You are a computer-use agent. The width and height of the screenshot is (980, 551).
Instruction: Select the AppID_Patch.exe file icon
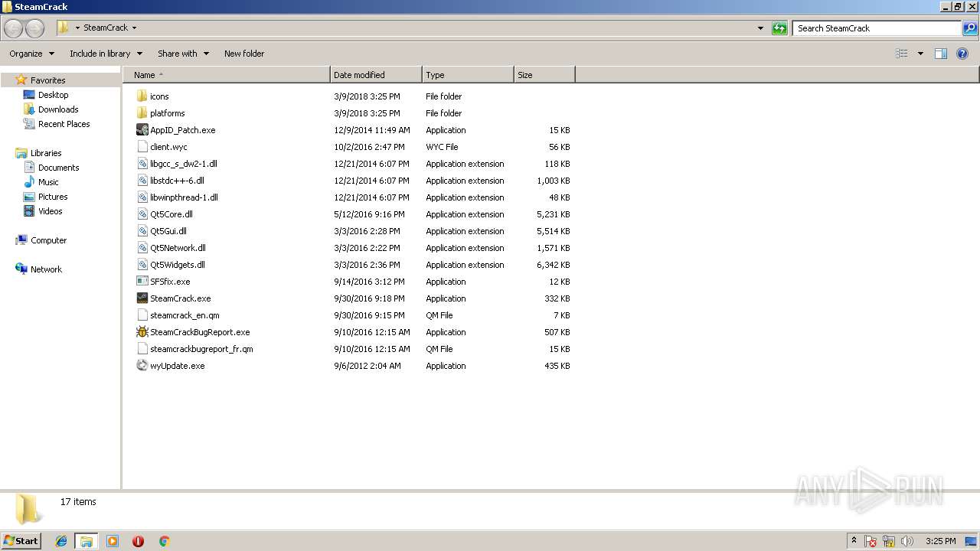tap(142, 130)
